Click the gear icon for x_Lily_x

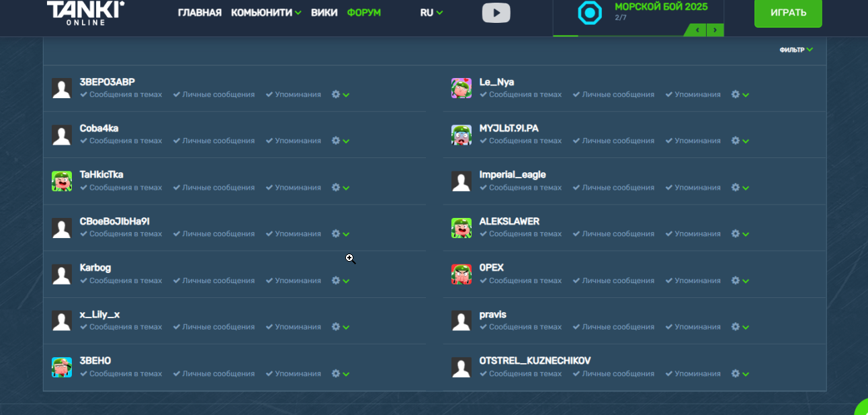pos(336,326)
